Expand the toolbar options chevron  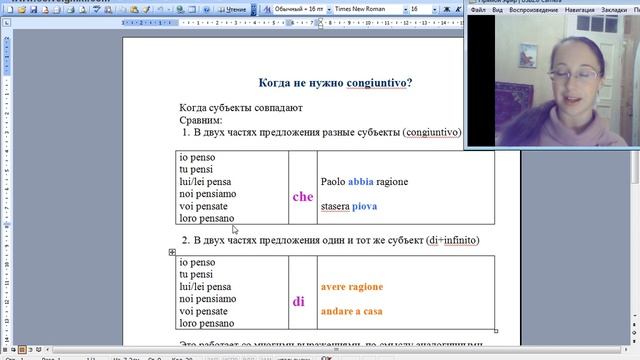coord(253,9)
